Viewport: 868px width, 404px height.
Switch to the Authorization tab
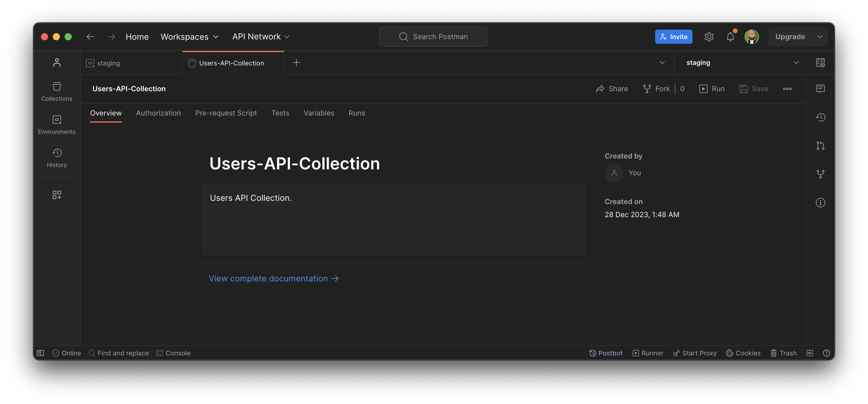158,113
